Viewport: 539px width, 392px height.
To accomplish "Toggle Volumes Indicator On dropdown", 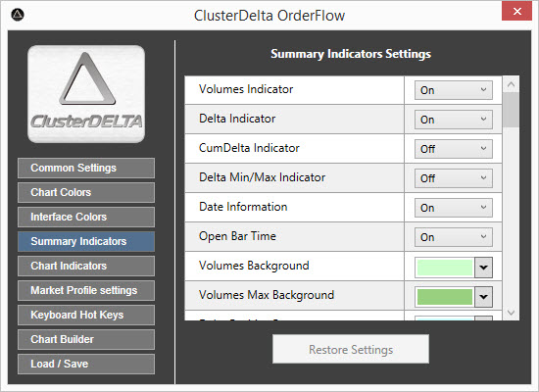I will pos(454,90).
